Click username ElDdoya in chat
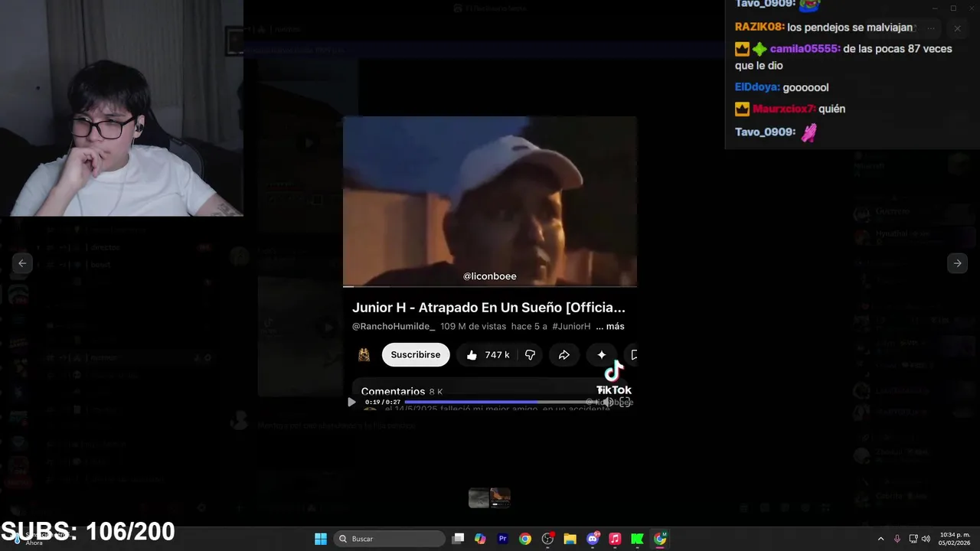This screenshot has width=980, height=551. 757,87
